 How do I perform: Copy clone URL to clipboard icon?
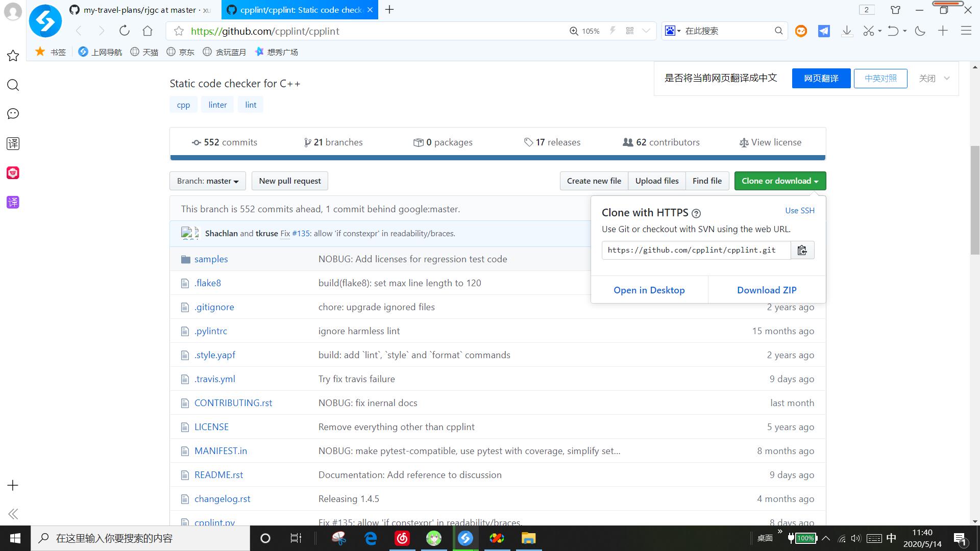(x=802, y=250)
